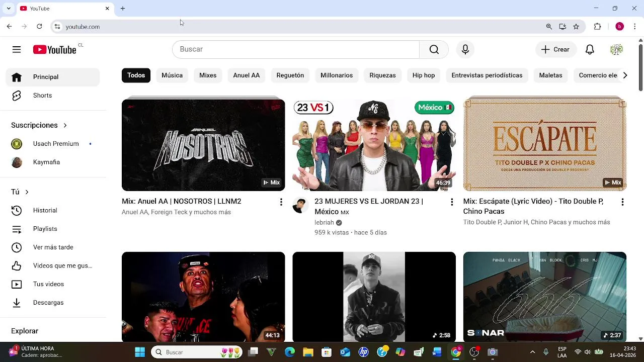Open the Chrome profile avatar
Image resolution: width=644 pixels, height=362 pixels.
tap(619, 27)
